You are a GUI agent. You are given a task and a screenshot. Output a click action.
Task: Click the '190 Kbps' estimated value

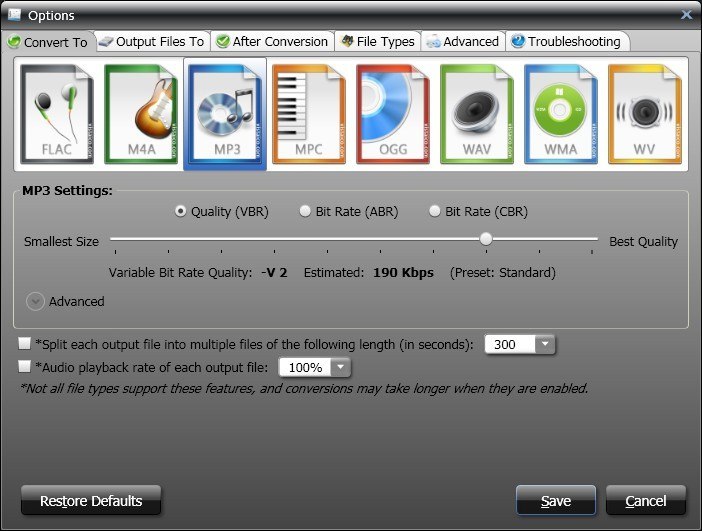click(403, 272)
